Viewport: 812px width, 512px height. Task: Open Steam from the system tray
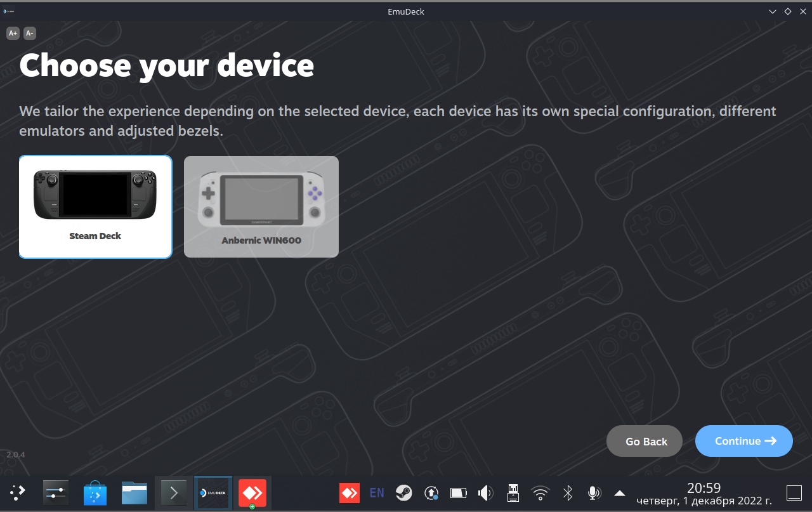pos(403,493)
